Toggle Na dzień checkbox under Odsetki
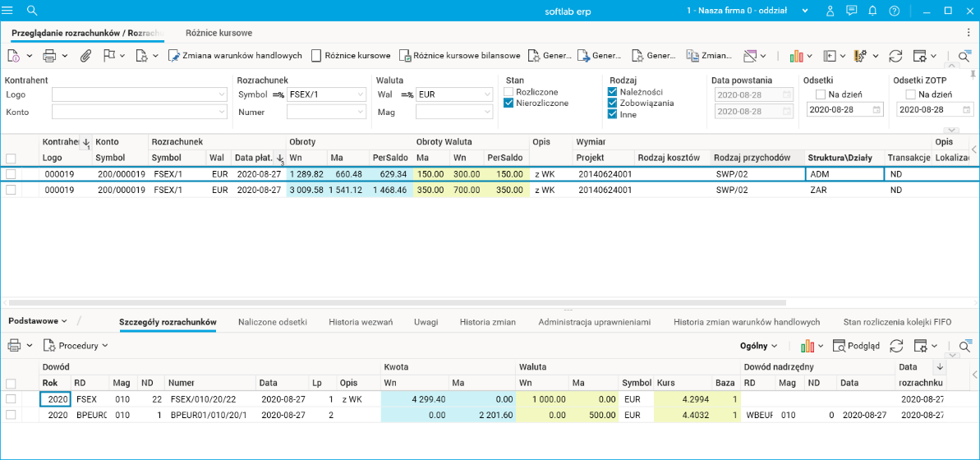This screenshot has width=980, height=460. pyautogui.click(x=821, y=94)
